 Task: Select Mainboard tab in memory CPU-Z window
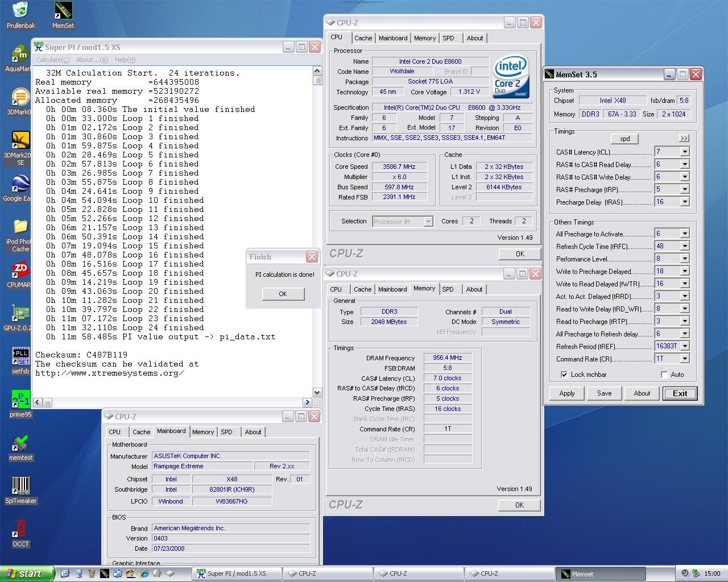tap(392, 289)
